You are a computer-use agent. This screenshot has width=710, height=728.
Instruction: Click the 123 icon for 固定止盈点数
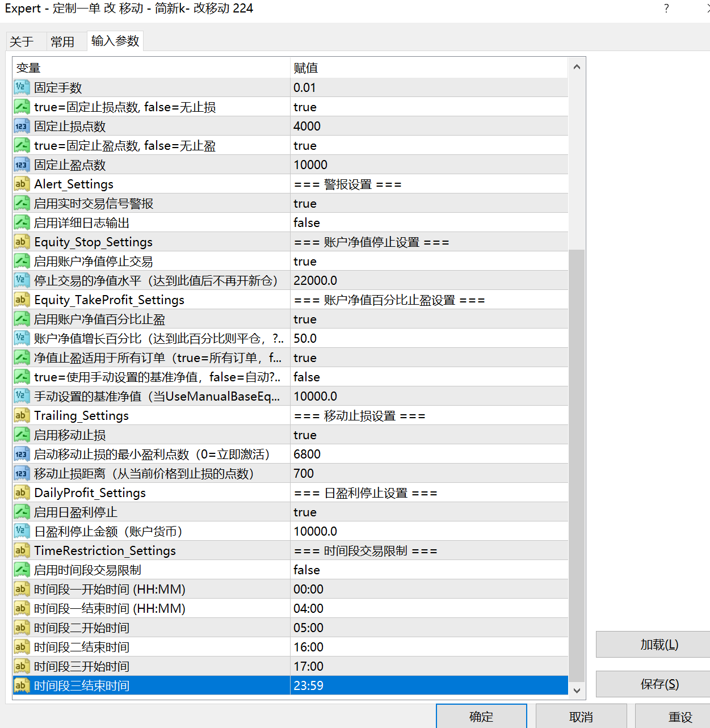pos(22,164)
